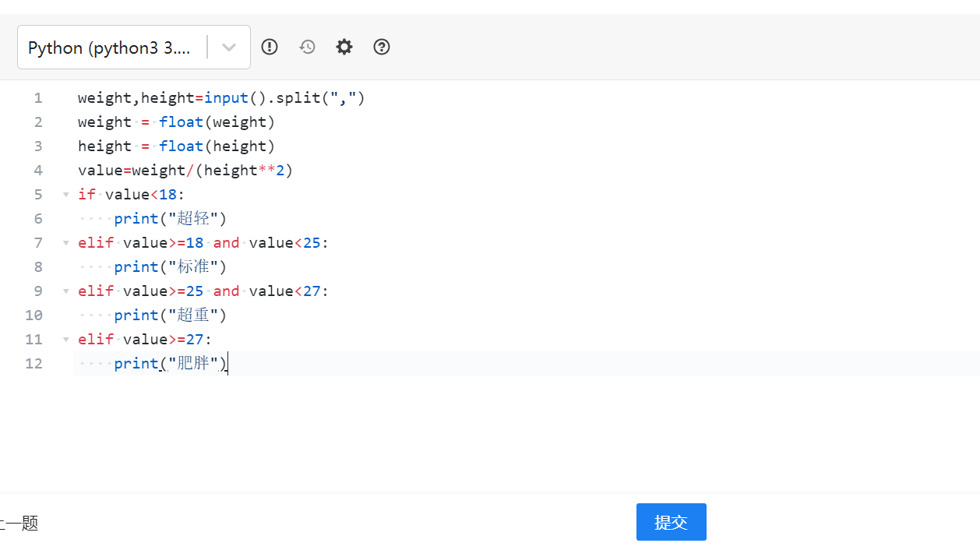
Task: Collapse the elif block on line 11
Action: click(66, 340)
